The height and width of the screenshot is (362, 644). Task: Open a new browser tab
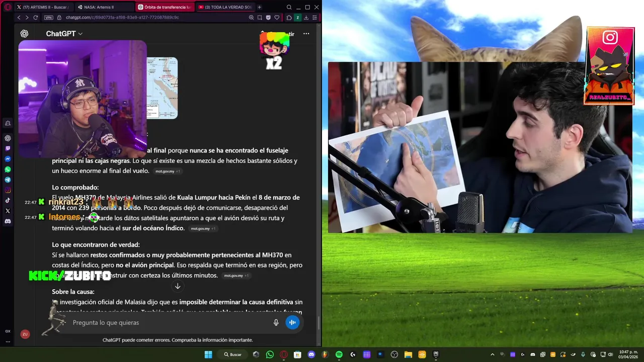(260, 7)
